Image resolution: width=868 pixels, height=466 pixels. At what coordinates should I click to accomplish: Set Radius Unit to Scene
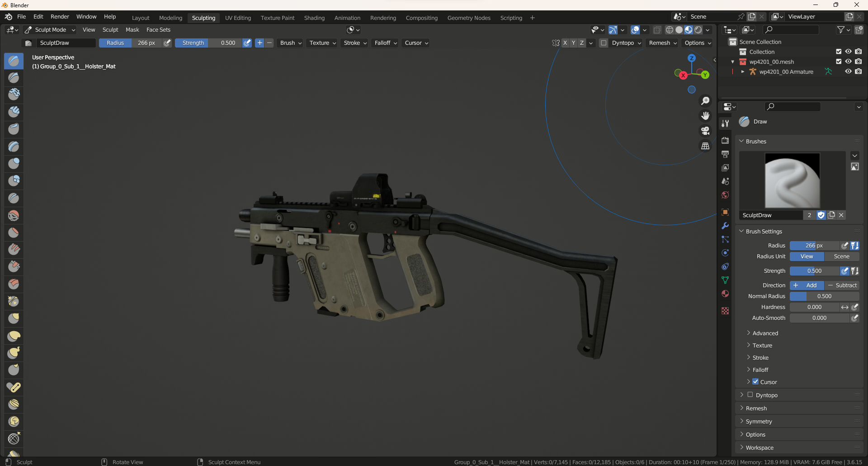(841, 257)
